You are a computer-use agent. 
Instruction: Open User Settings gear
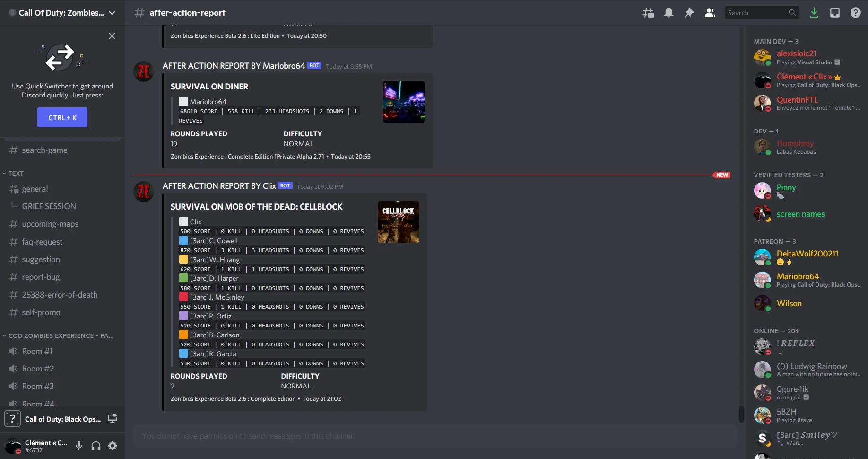click(113, 446)
